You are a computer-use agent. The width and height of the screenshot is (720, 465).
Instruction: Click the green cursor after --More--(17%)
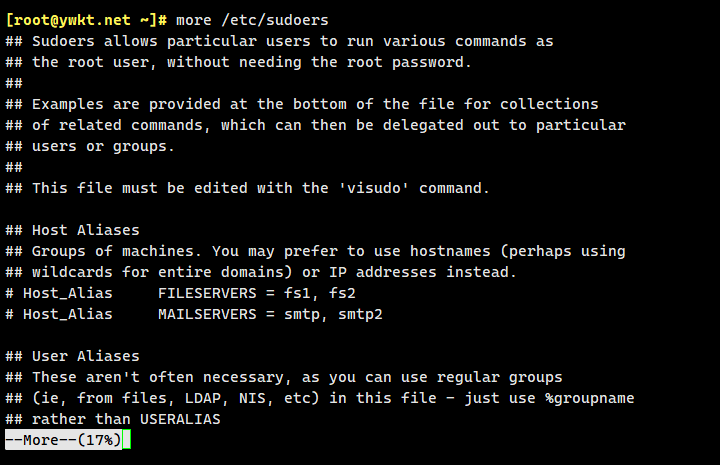(127, 440)
